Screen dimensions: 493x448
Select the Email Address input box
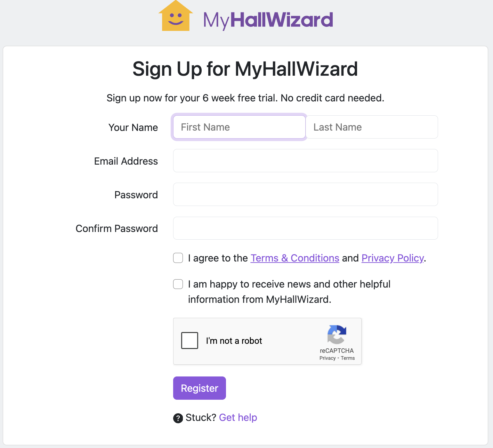tap(305, 161)
